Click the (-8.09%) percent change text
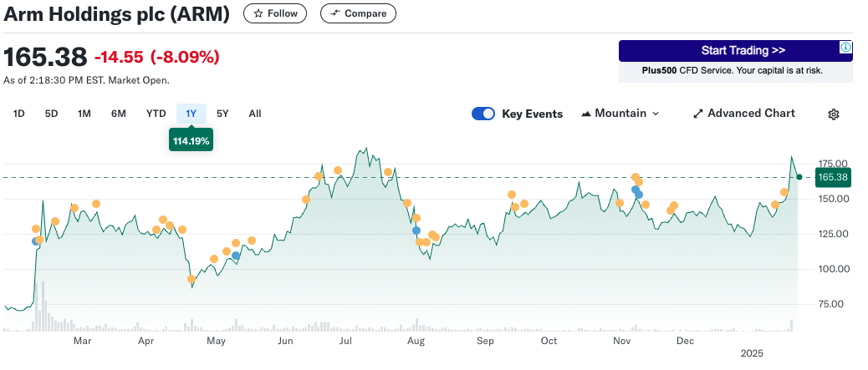 [184, 57]
